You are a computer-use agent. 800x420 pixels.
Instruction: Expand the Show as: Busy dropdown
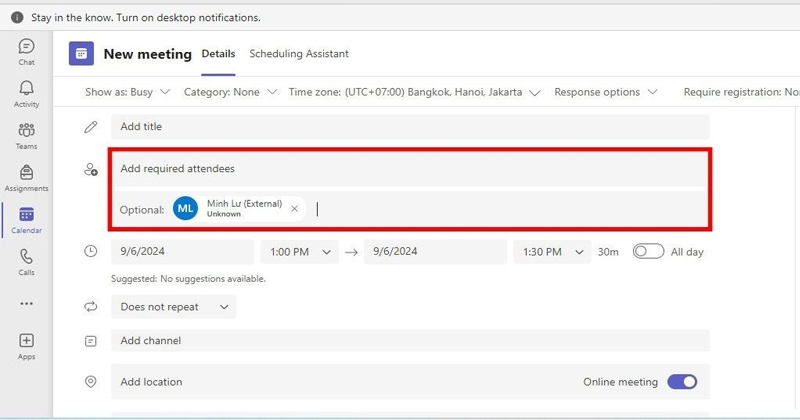click(x=127, y=92)
